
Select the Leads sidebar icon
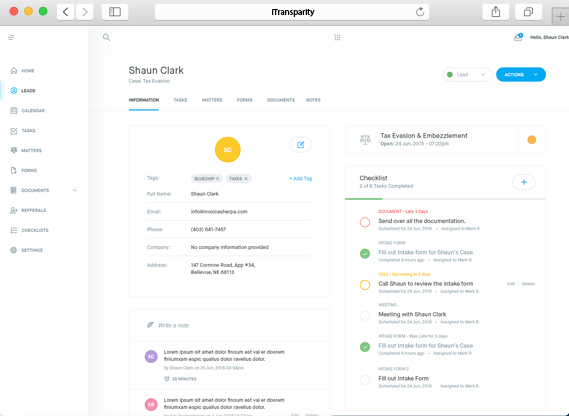pos(14,91)
